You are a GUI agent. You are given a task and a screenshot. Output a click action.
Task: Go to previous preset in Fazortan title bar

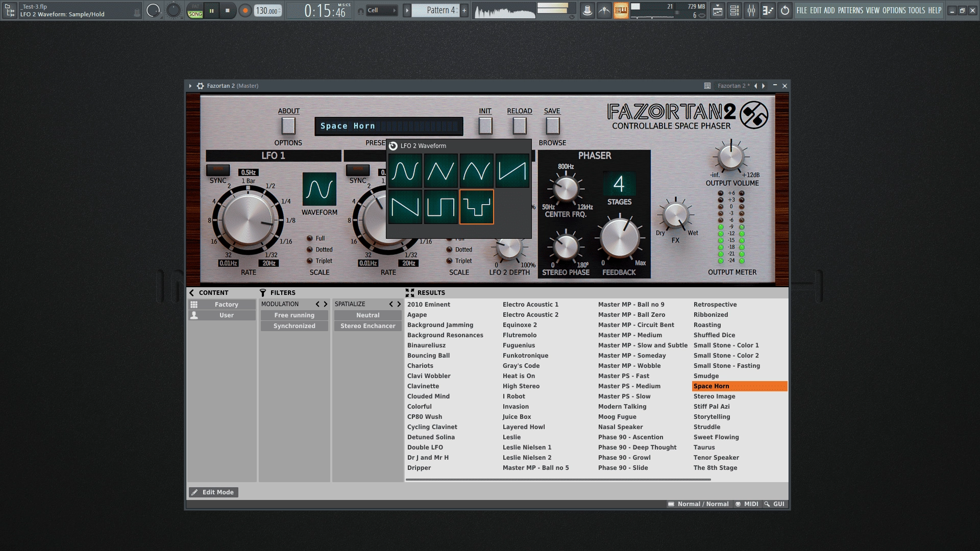755,86
